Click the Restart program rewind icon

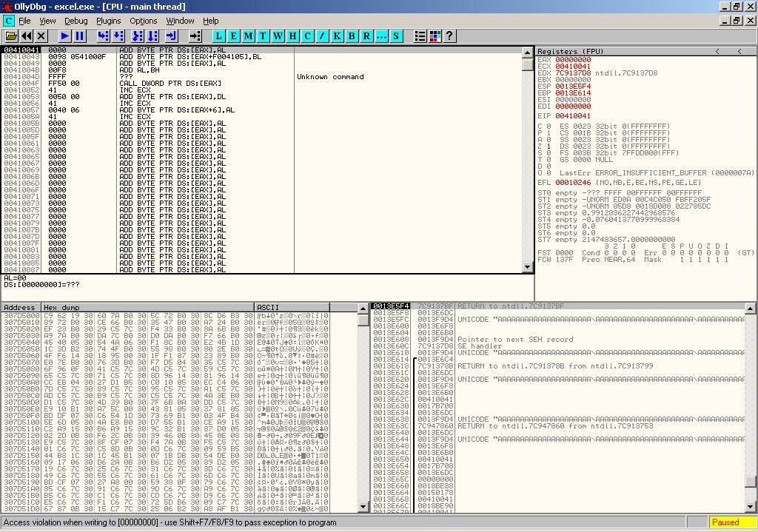[27, 36]
